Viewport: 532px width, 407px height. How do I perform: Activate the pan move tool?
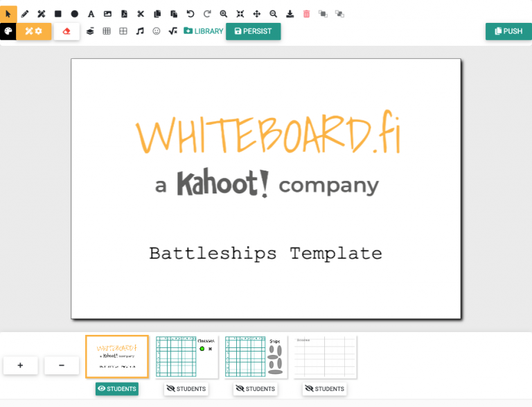coord(257,14)
